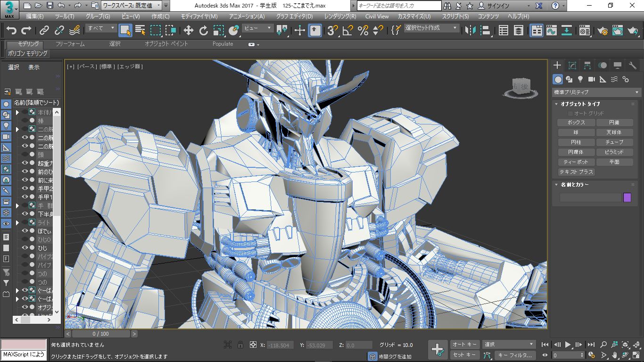Image resolution: width=644 pixels, height=362 pixels.
Task: Click the Redo arrow icon
Action: click(26, 31)
